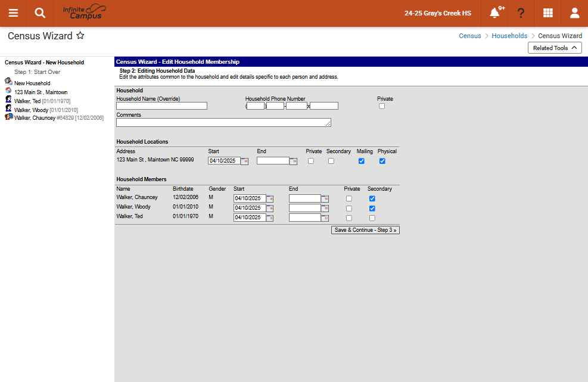
Task: Open the user account icon
Action: [574, 13]
